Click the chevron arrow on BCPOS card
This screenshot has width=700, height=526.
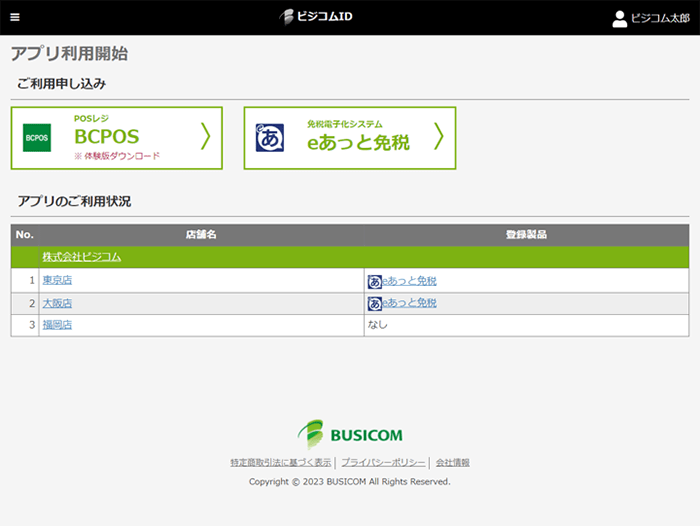(205, 137)
